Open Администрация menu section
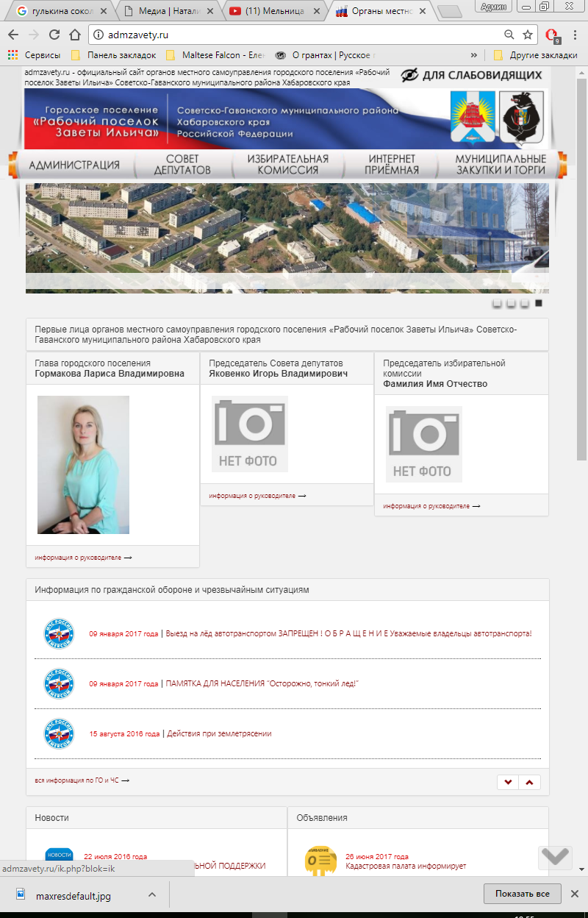Viewport: 588px width, 918px height. 74,165
